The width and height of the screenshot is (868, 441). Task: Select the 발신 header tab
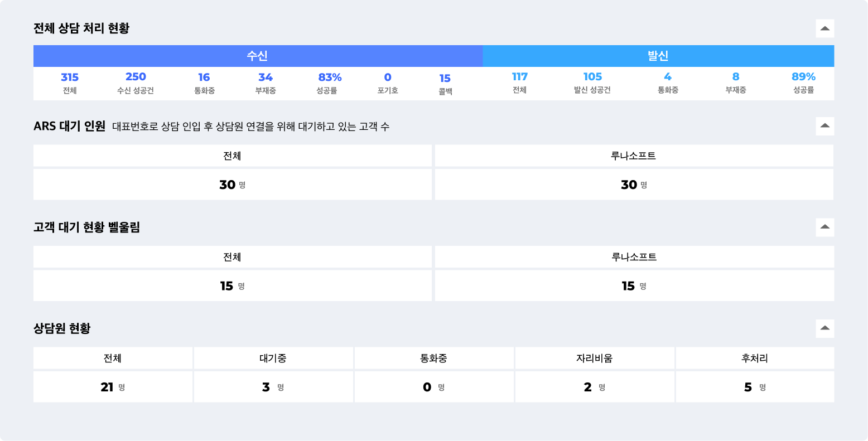[658, 56]
